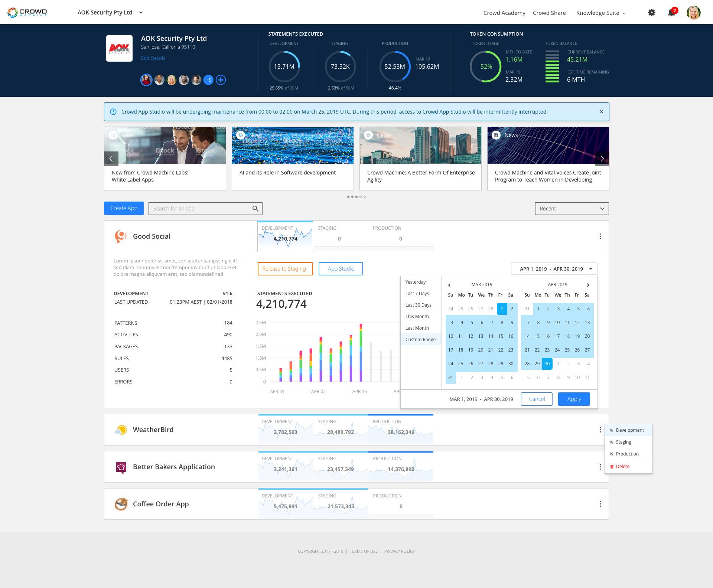Choose This Month preset
This screenshot has height=588, width=713.
(x=421, y=317)
